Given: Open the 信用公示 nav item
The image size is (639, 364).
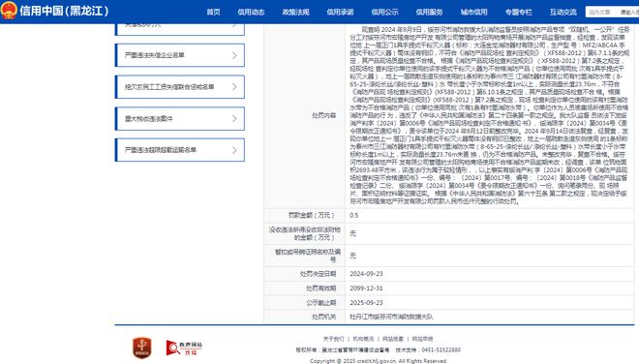Looking at the screenshot, I should (384, 13).
